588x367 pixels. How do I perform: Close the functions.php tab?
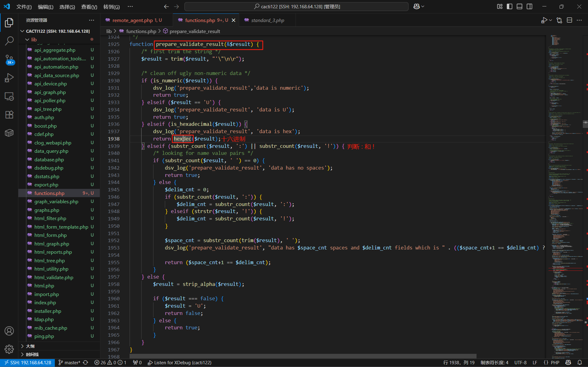233,20
